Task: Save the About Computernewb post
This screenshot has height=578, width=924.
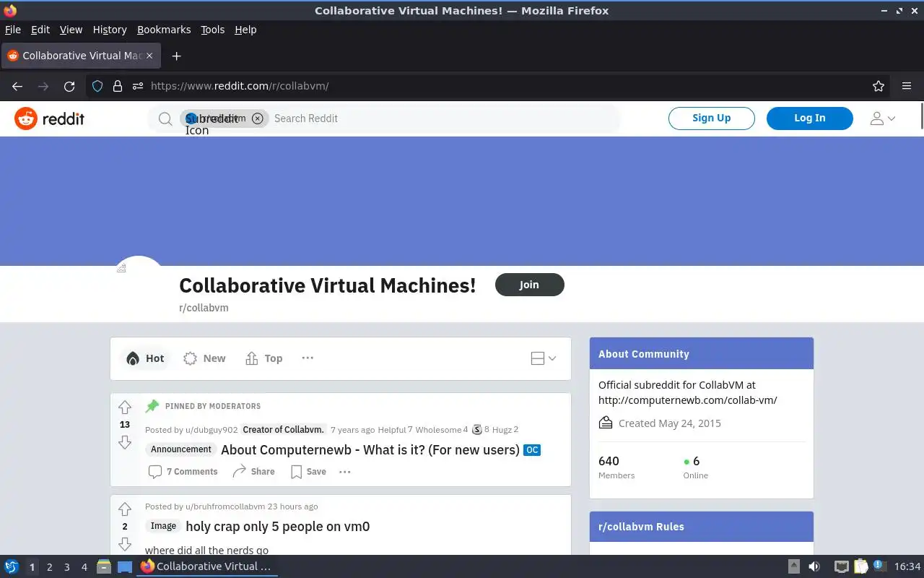Action: pos(308,472)
